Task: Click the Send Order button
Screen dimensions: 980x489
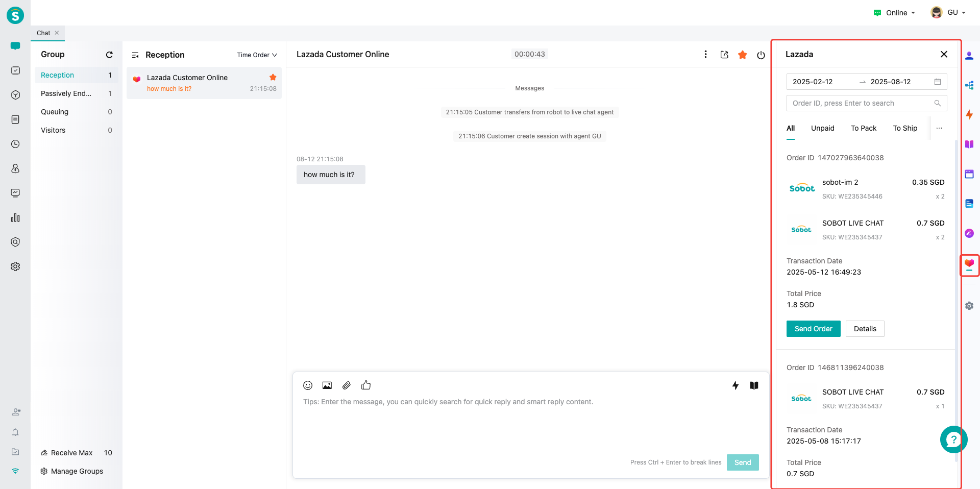Action: click(813, 329)
